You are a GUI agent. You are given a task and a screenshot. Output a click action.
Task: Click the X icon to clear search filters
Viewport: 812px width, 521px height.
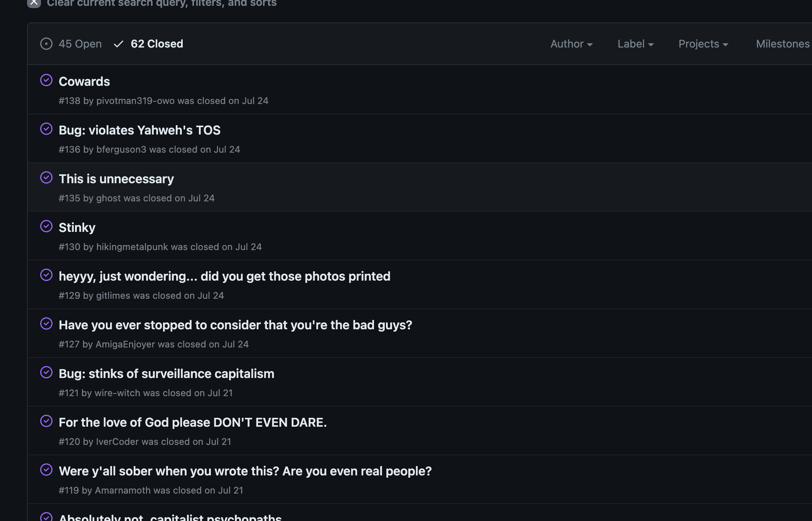tap(34, 3)
